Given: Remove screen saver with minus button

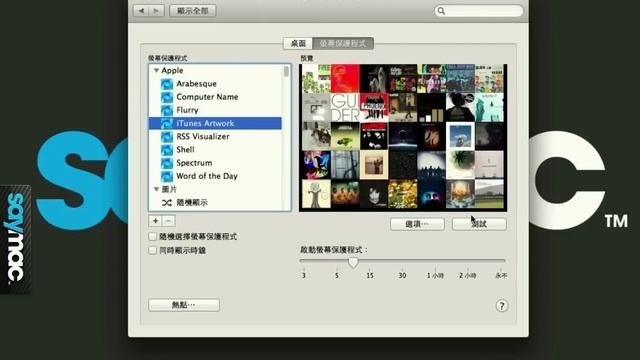Looking at the screenshot, I should tap(169, 221).
